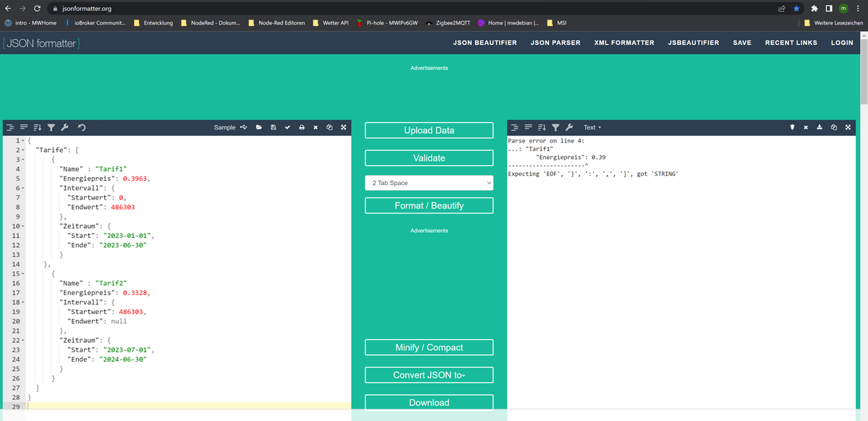The height and width of the screenshot is (421, 868).
Task: Compact the output in the right panel
Action: coord(529,127)
